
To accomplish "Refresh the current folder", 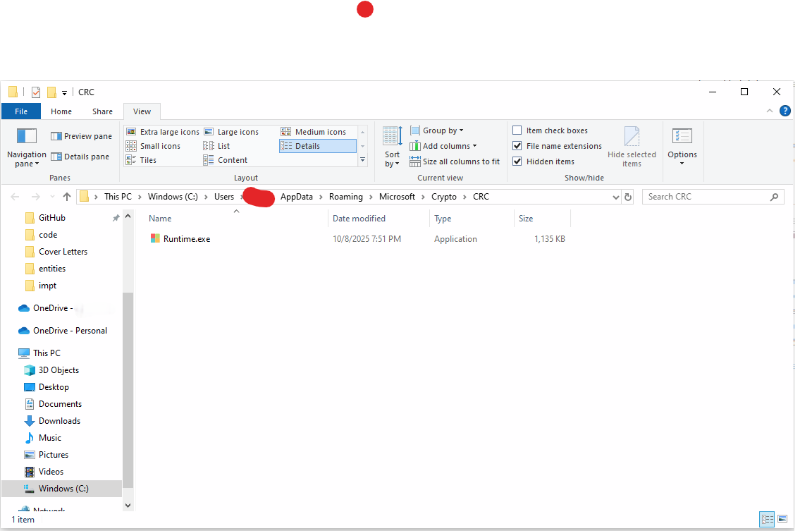I will [627, 197].
